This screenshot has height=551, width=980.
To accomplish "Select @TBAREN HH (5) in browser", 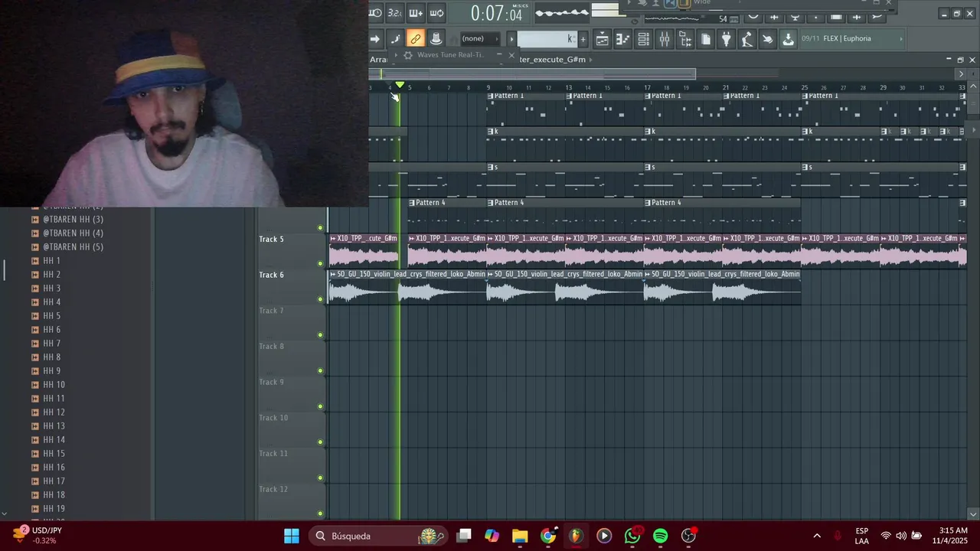I will pyautogui.click(x=73, y=247).
